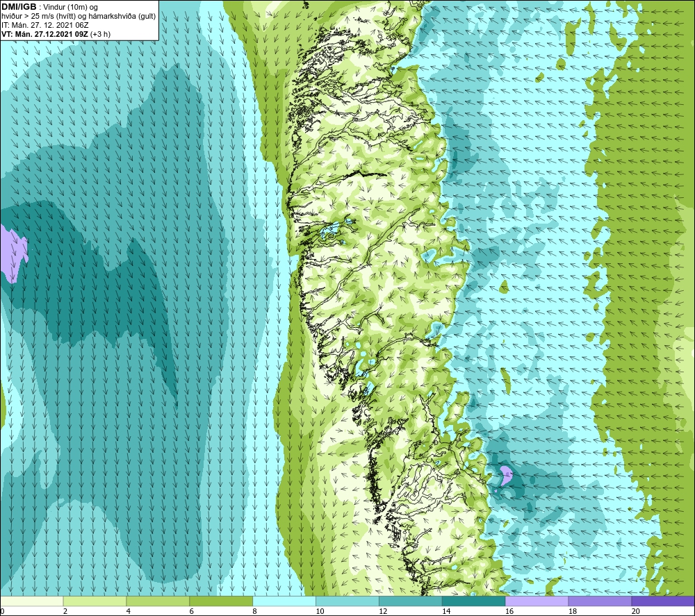This screenshot has width=695, height=616.
Task: Click the 'IT: Mán. 27. 12. 2021 06Z' line
Action: 44,25
